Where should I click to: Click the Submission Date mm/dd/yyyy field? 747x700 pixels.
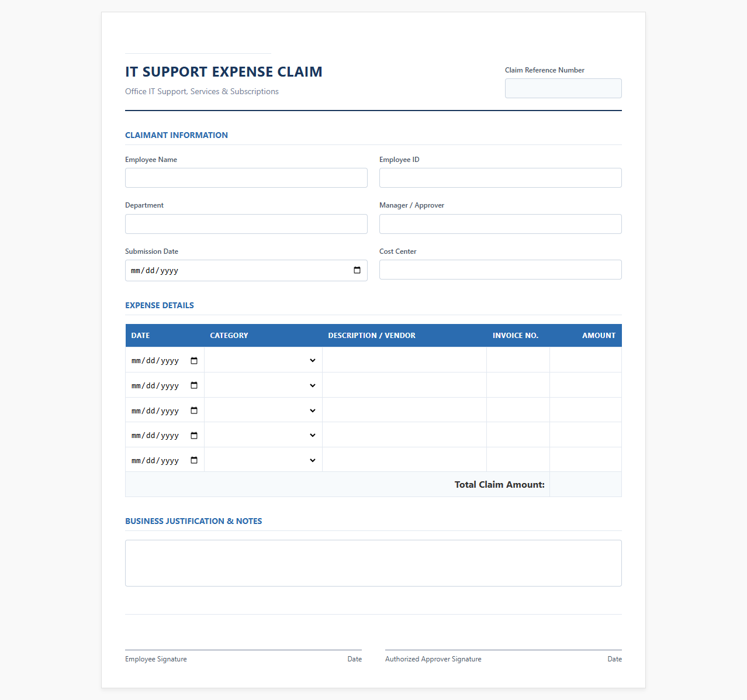pos(246,270)
